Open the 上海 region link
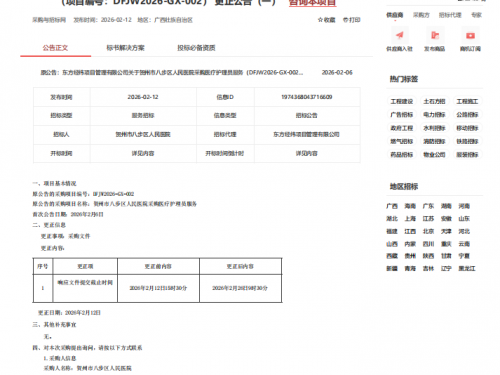 410,219
